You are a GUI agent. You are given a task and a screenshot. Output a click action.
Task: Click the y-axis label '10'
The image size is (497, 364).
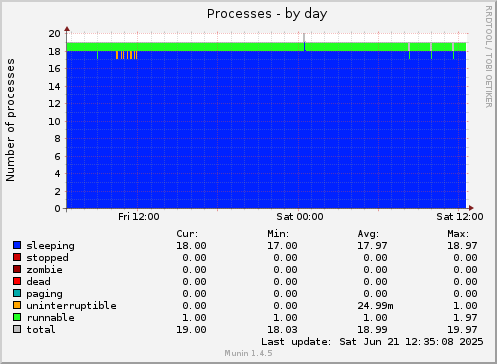(x=54, y=121)
